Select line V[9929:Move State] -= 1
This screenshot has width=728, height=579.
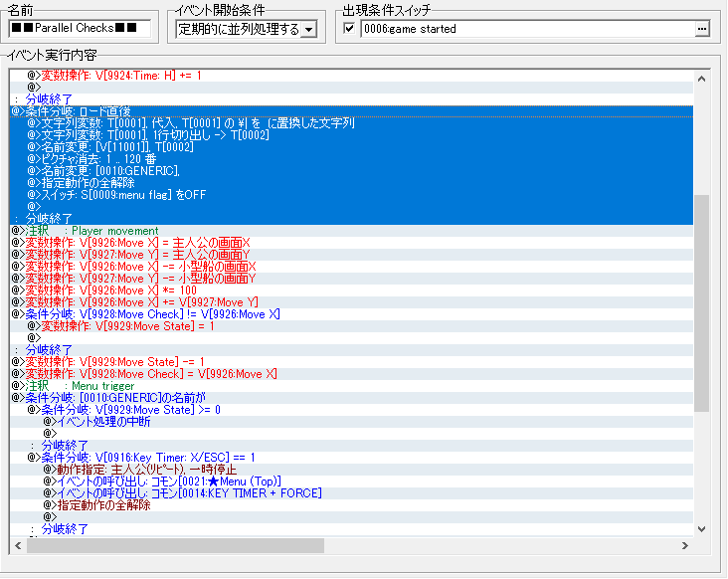pos(351,362)
